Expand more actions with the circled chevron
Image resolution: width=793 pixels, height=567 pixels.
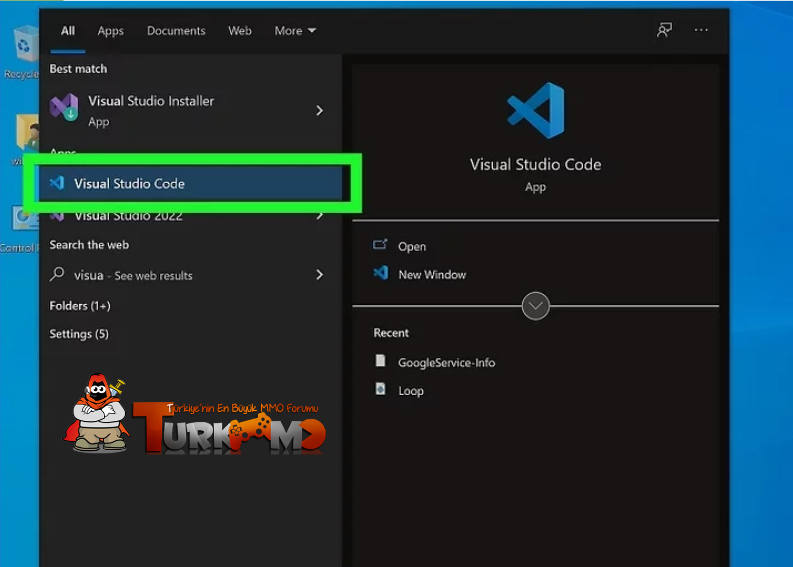tap(536, 306)
